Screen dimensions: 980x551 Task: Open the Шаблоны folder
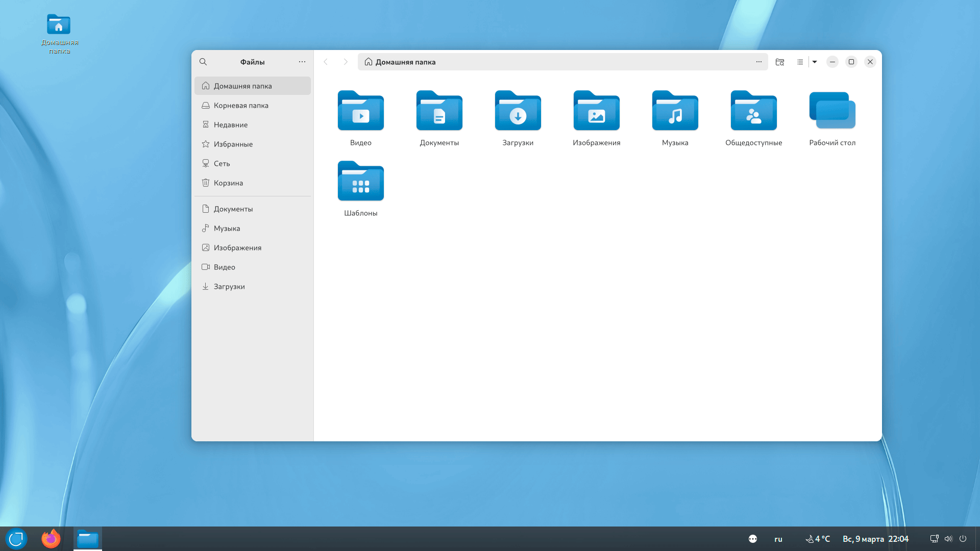coord(360,182)
